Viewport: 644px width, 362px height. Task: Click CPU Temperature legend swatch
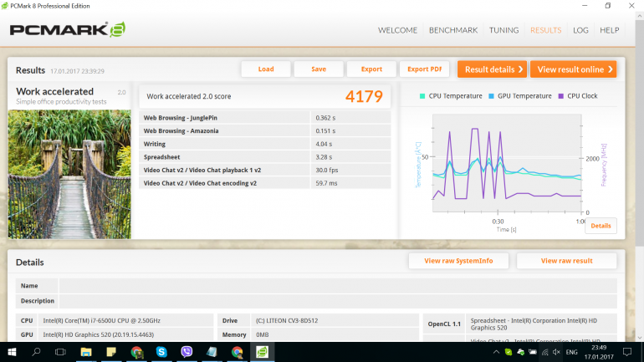(x=422, y=96)
